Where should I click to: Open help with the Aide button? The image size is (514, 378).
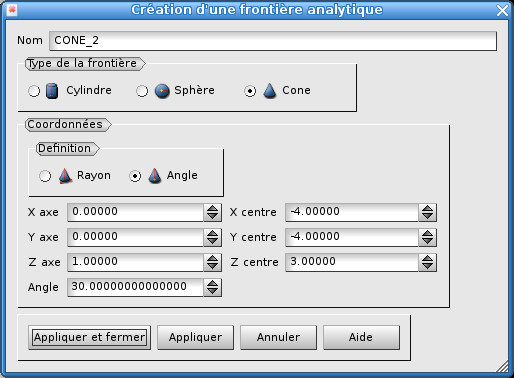click(x=361, y=337)
